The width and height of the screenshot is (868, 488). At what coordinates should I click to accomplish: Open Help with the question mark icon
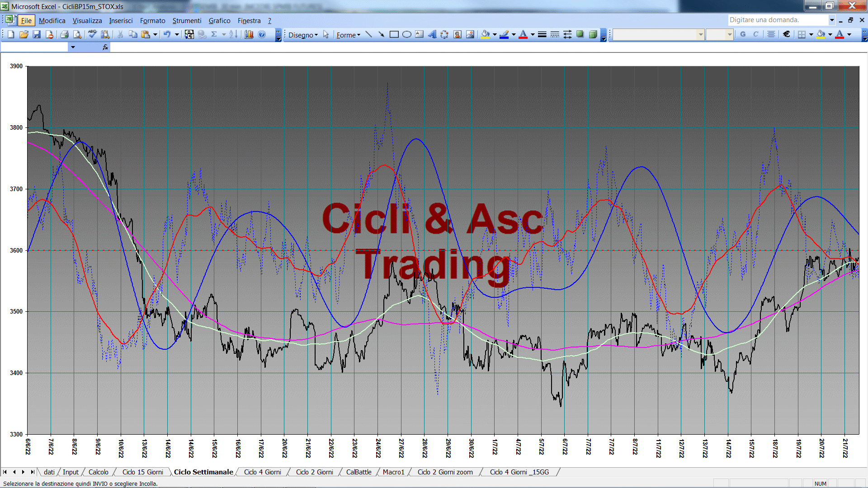click(x=262, y=34)
